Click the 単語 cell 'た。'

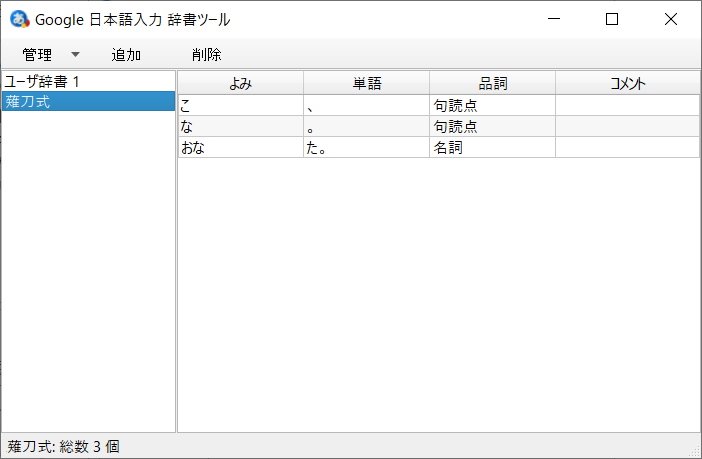[367, 148]
